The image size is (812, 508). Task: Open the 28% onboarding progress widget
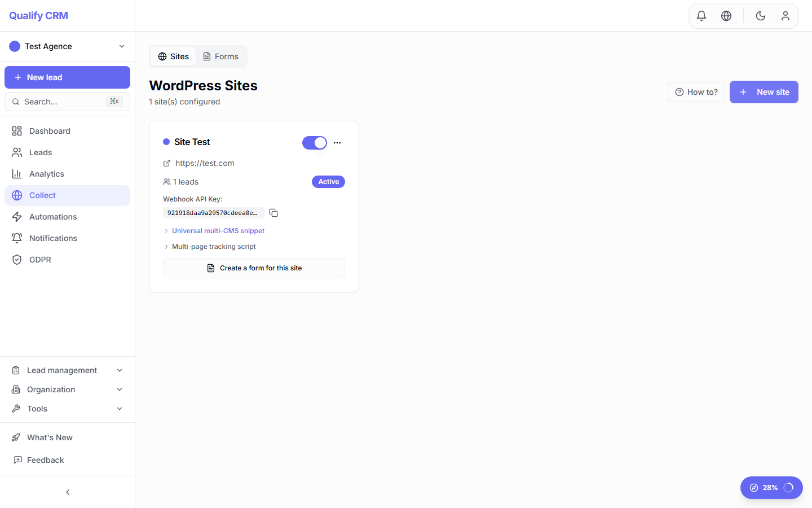coord(771,488)
